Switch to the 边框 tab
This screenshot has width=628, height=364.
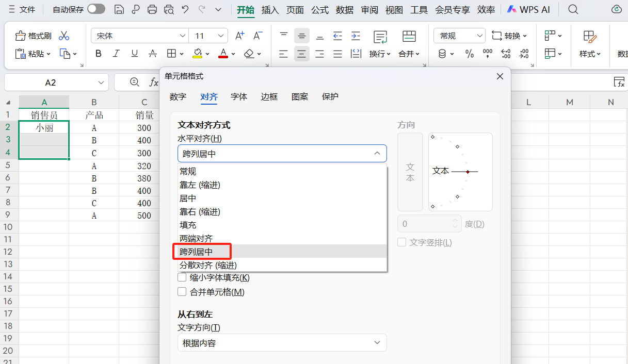pyautogui.click(x=269, y=96)
